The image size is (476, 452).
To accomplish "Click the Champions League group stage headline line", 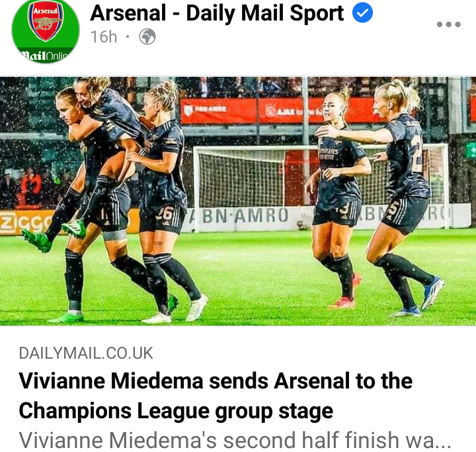I will [176, 411].
